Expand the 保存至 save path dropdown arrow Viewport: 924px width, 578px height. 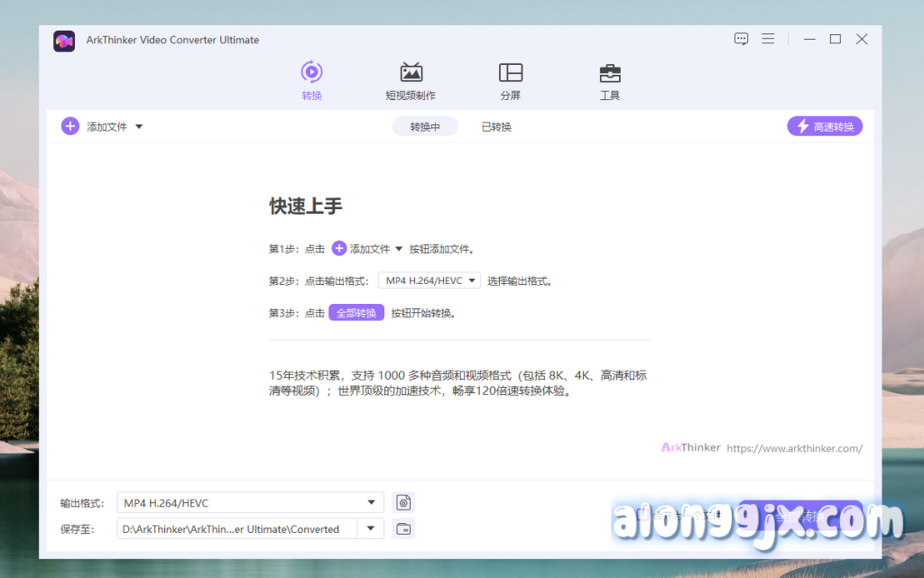371,528
